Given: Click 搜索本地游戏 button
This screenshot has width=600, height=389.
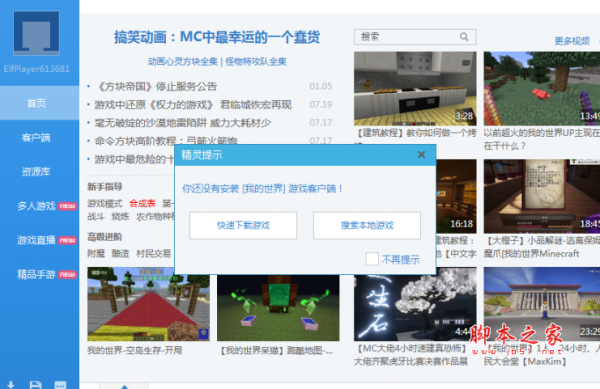Looking at the screenshot, I should click(367, 225).
